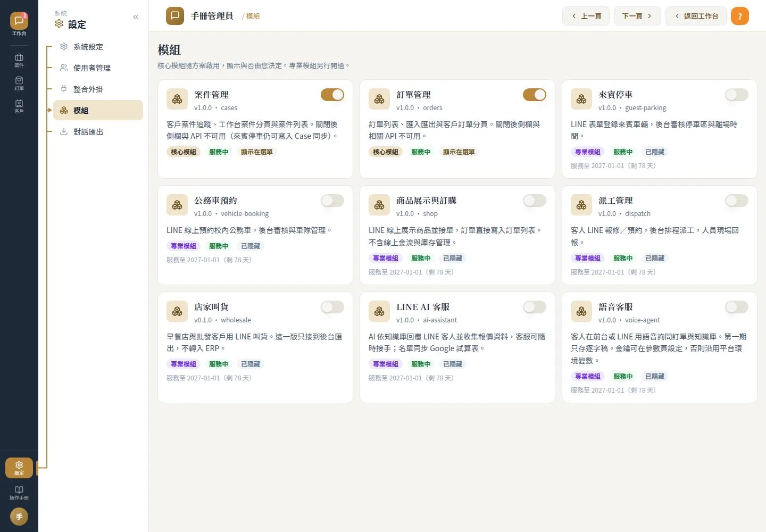Click the 返回工作台 button
This screenshot has height=532, width=766.
coord(696,16)
